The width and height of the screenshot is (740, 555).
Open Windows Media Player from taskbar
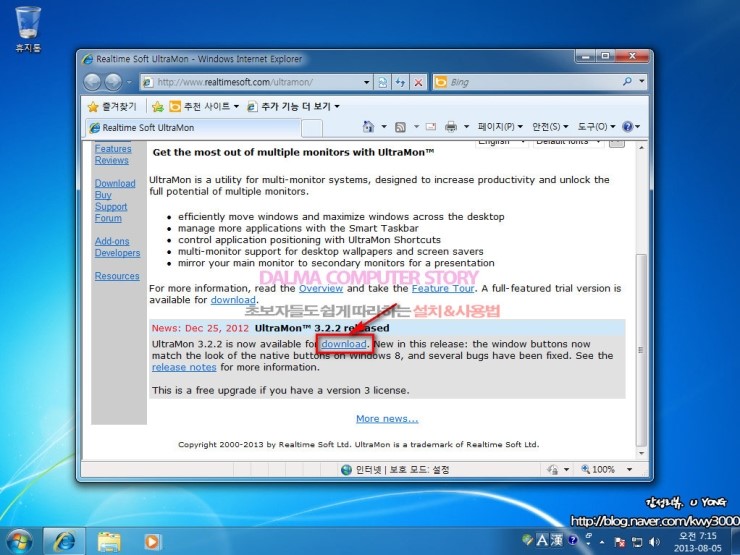click(152, 541)
